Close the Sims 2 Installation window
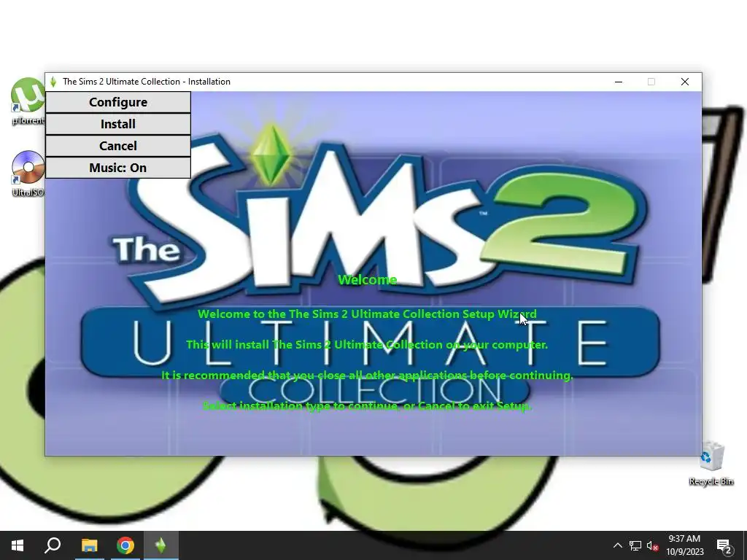This screenshot has height=560, width=747. (685, 82)
